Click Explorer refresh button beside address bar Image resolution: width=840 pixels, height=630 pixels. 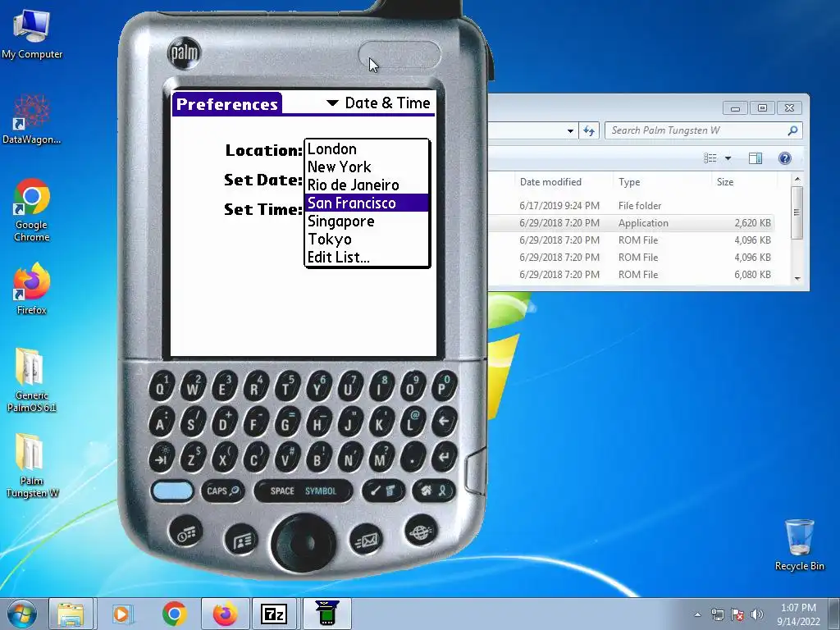pos(589,130)
